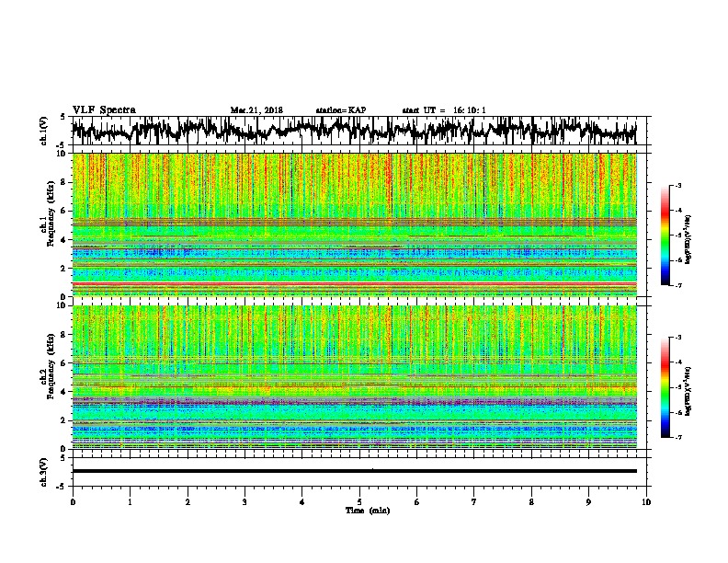Click the 'ch.3(V)' axis label
Viewport: 728px width, 563px height.
pos(44,473)
